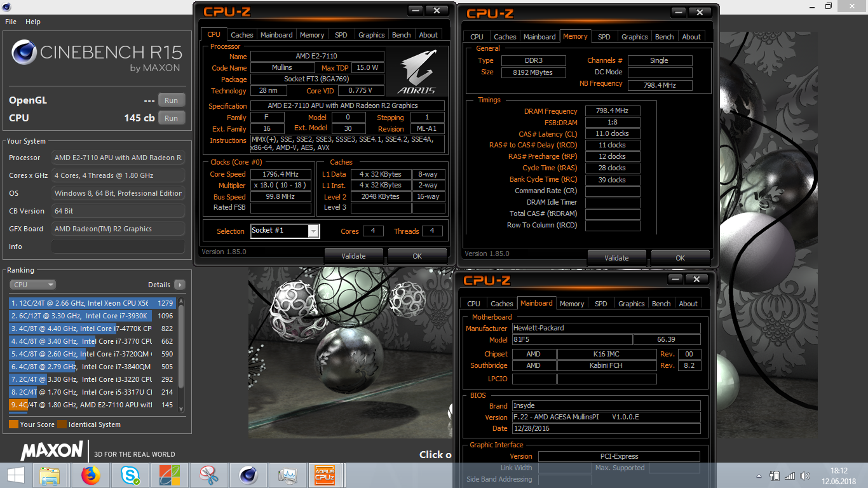Open Snipping Tool taskbar icon
The width and height of the screenshot is (868, 488).
[x=209, y=475]
